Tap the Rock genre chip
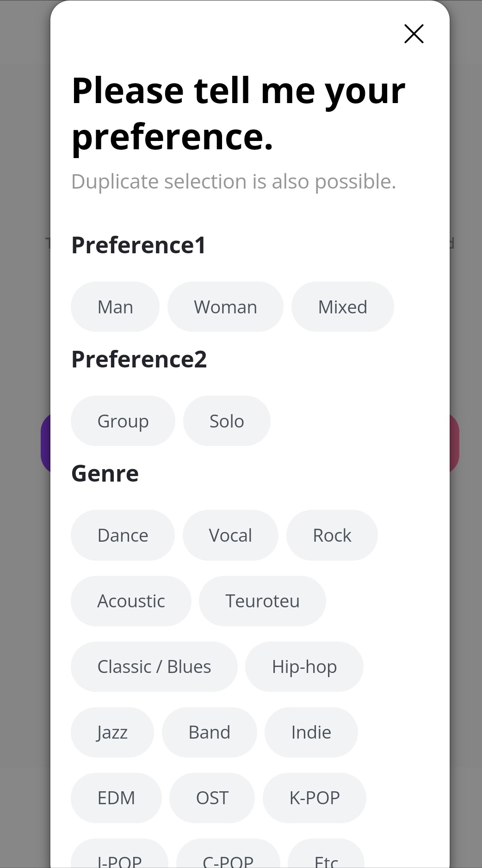 (332, 535)
